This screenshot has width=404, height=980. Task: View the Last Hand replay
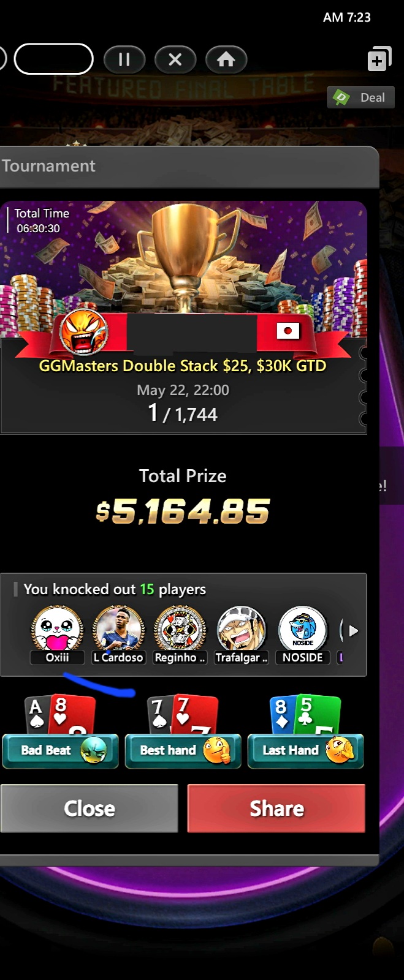tap(305, 750)
